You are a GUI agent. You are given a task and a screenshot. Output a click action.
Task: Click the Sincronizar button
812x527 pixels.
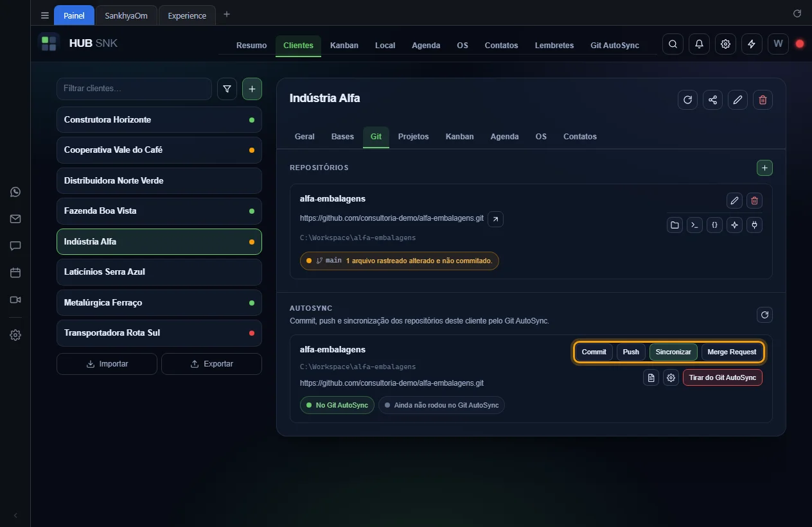click(673, 352)
